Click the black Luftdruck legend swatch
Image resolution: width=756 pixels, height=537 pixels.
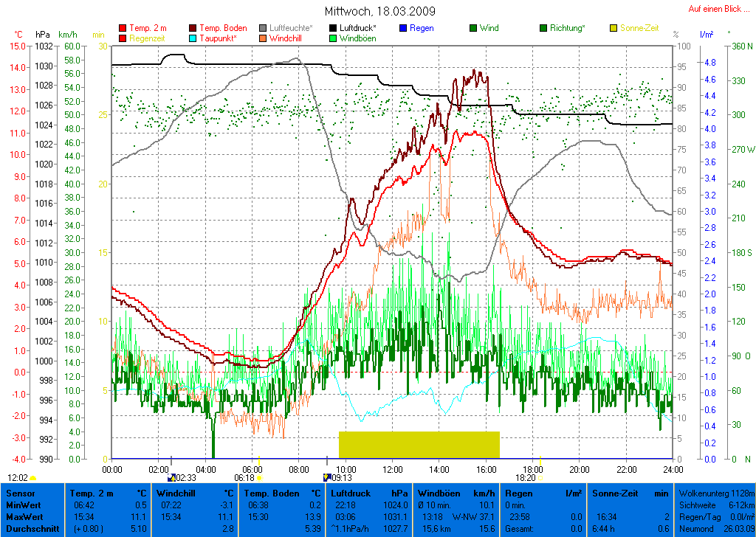click(x=333, y=28)
